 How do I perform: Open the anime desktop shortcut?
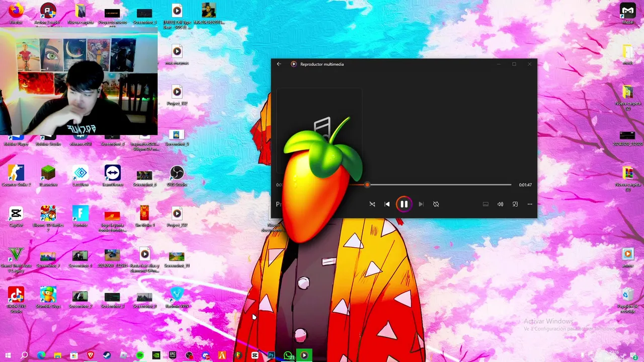[628, 257]
